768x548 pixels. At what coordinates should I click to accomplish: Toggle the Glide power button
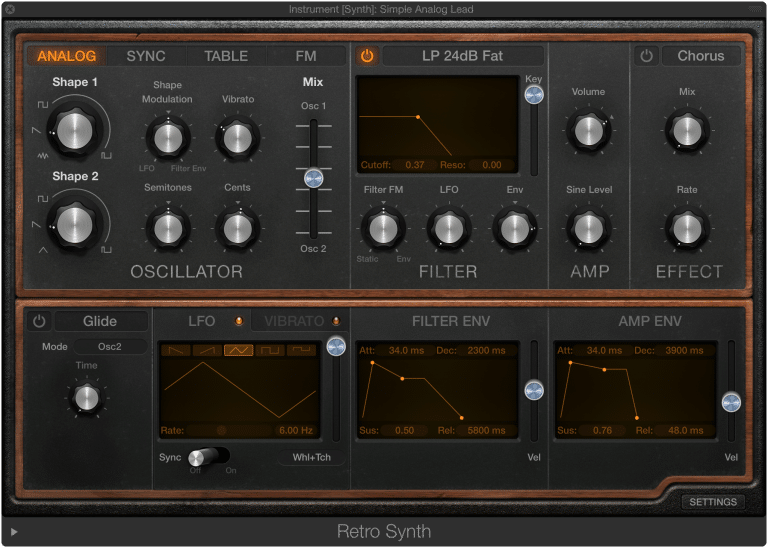point(39,321)
